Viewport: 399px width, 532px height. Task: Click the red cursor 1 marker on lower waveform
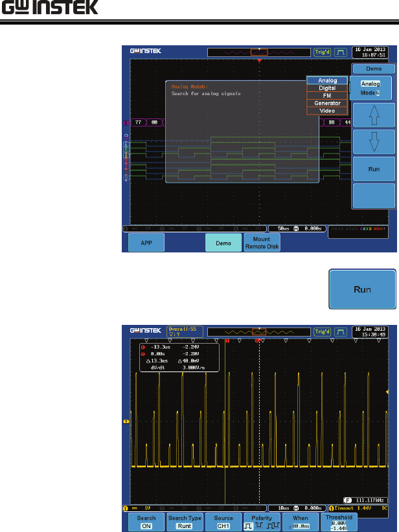227,340
